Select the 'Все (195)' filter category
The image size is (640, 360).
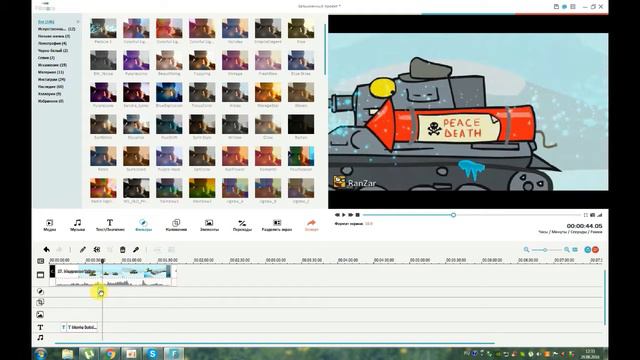[46, 22]
